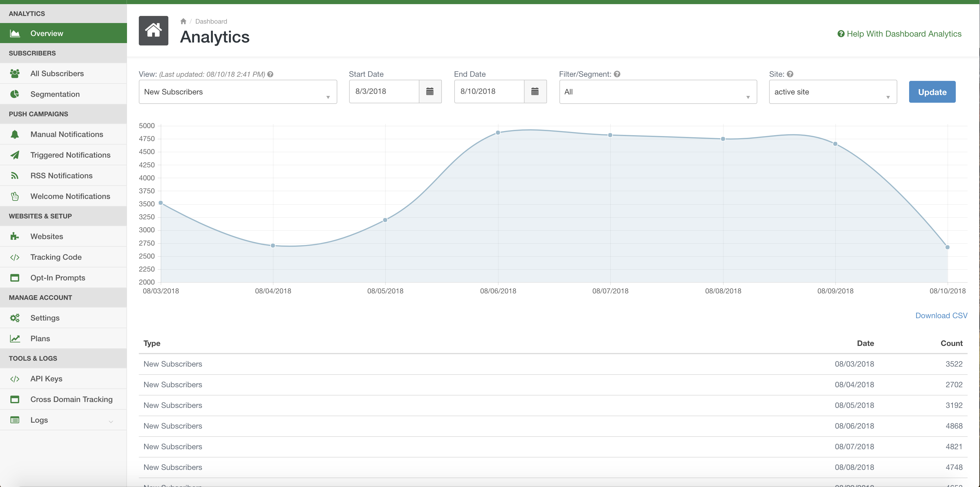Click the home icon in breadcrumb
The image size is (980, 487).
(x=183, y=21)
